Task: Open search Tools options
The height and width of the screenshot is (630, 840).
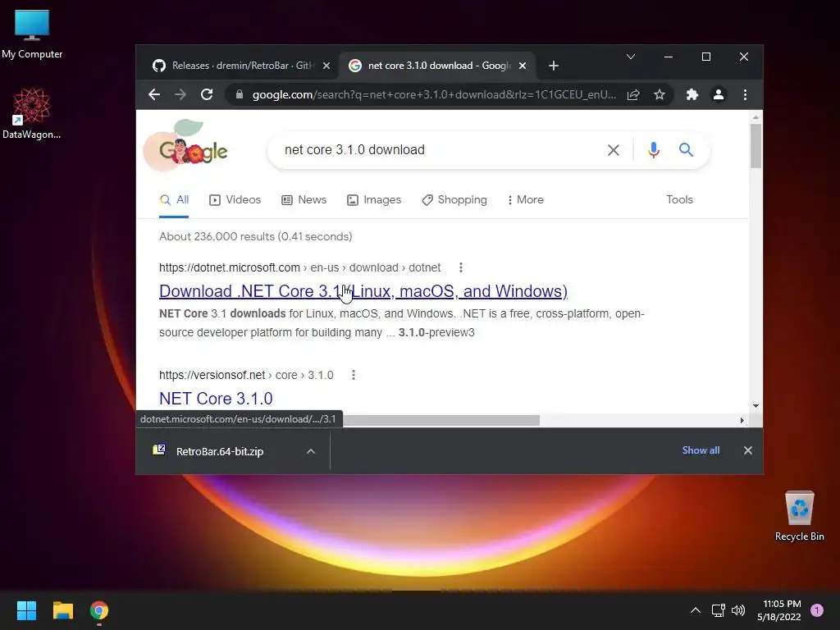Action: point(679,200)
